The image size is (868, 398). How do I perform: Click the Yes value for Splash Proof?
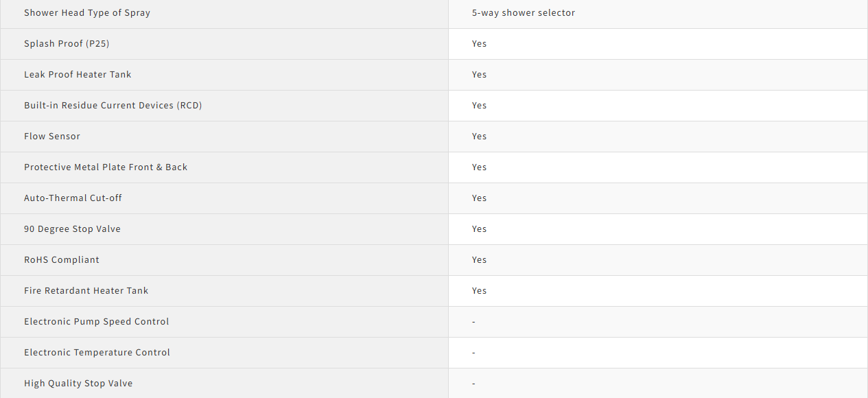point(479,44)
